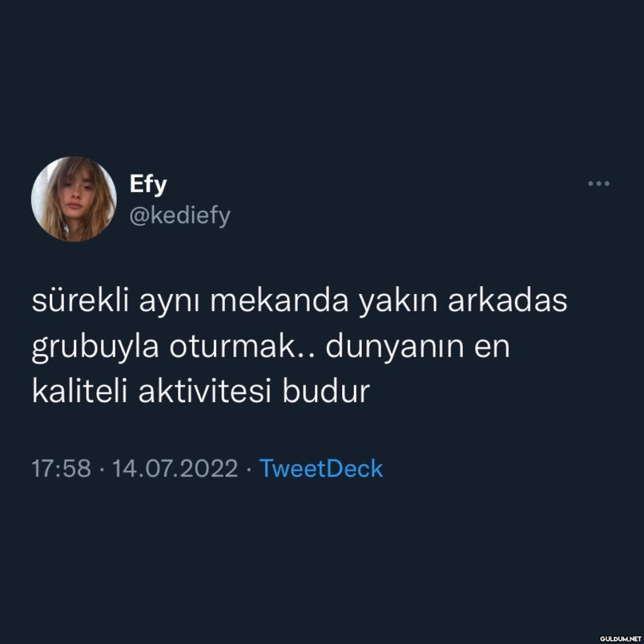Click the word "kaliteli" in the tweet
Viewport: 644px width, 644px height.
coord(79,391)
